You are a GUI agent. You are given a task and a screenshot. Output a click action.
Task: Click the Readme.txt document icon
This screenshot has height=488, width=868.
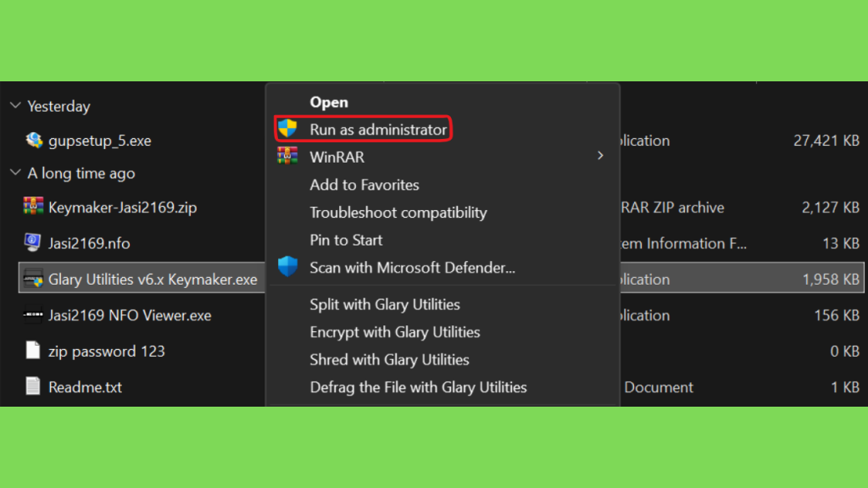click(x=34, y=387)
